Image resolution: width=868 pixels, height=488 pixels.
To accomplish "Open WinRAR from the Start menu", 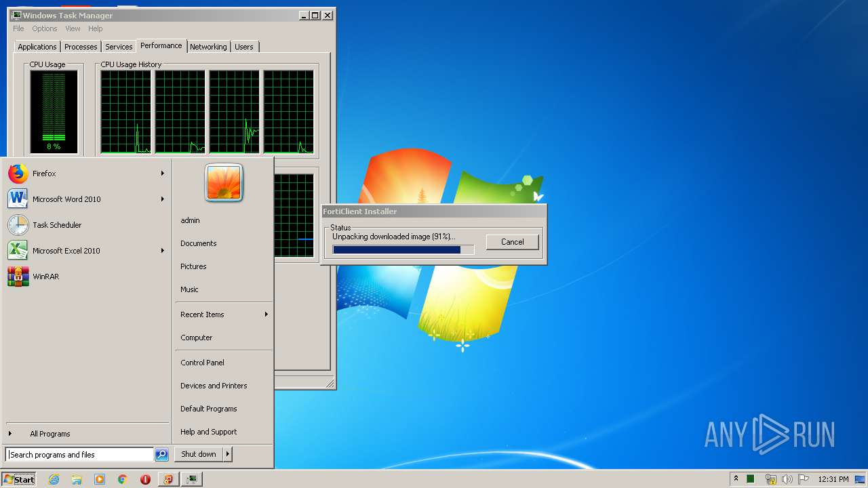I will (x=86, y=277).
